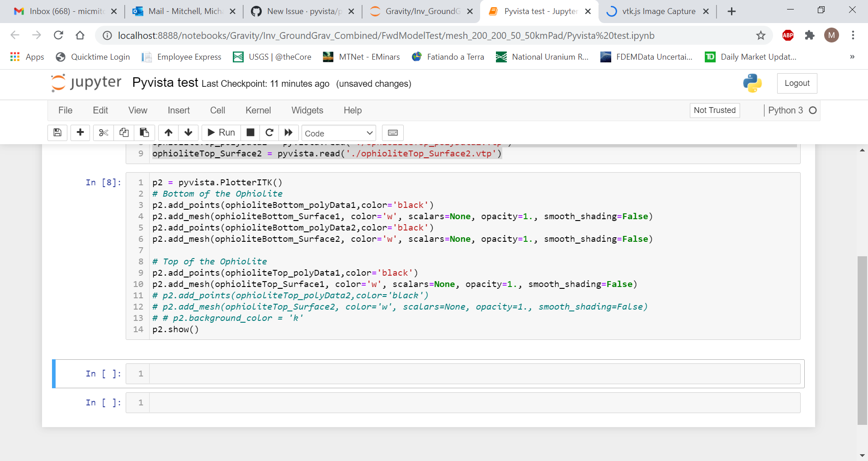Click the Not Trusted button
868x461 pixels.
click(x=715, y=110)
